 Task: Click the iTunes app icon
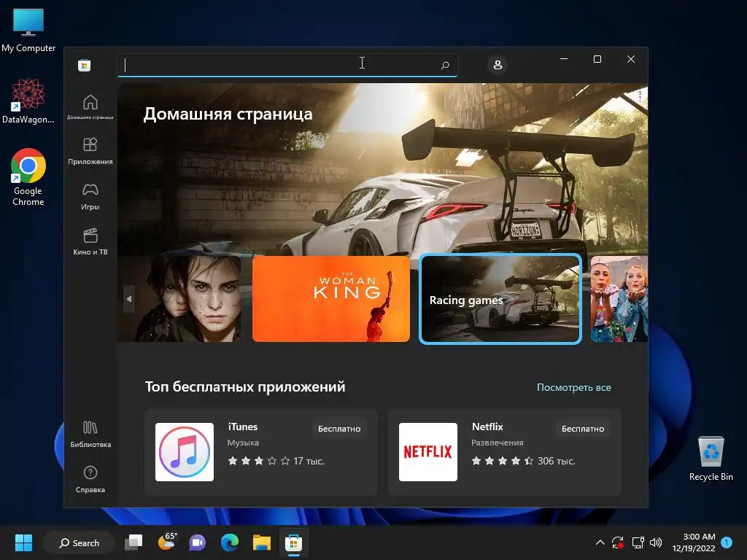(x=185, y=452)
